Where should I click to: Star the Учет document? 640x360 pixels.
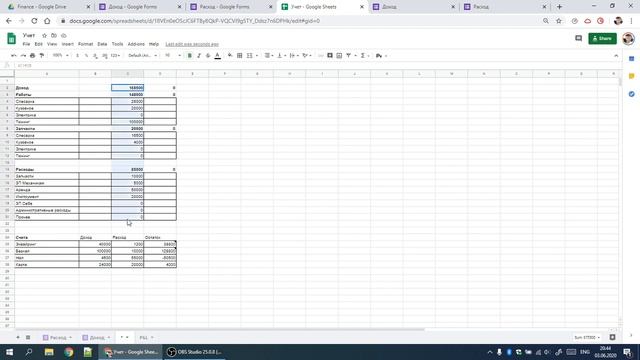(x=44, y=36)
